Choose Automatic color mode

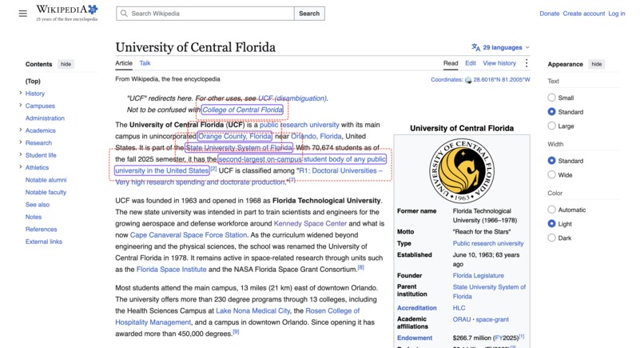pyautogui.click(x=551, y=210)
